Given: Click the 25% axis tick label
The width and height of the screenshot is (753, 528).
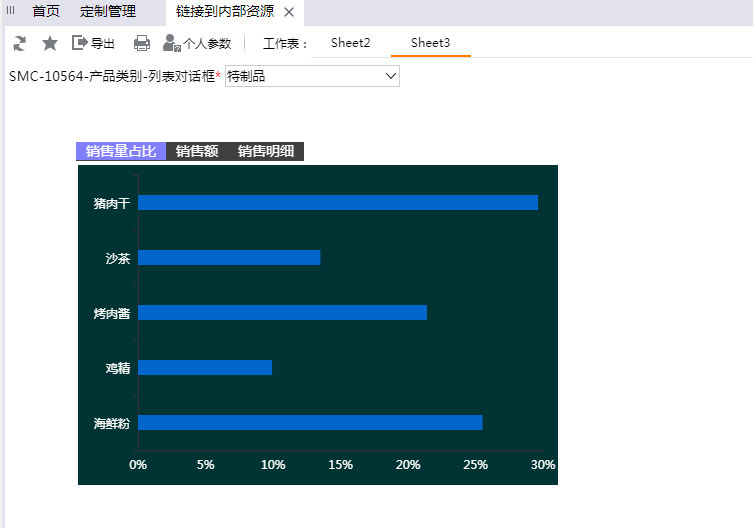Looking at the screenshot, I should click(x=475, y=465).
